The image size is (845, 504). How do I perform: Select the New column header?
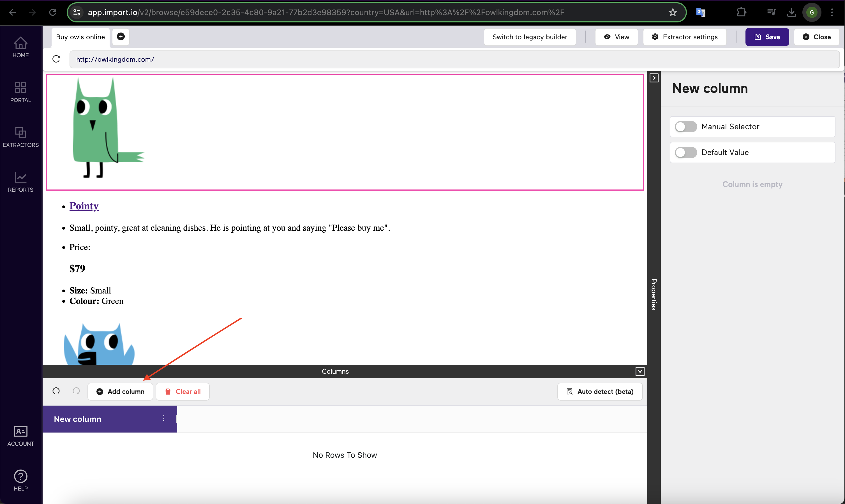point(78,419)
